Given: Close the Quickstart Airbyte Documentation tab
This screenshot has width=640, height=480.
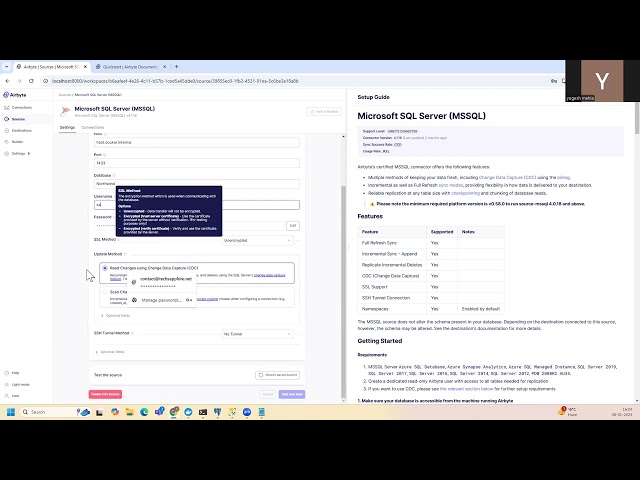Looking at the screenshot, I should pos(164,67).
